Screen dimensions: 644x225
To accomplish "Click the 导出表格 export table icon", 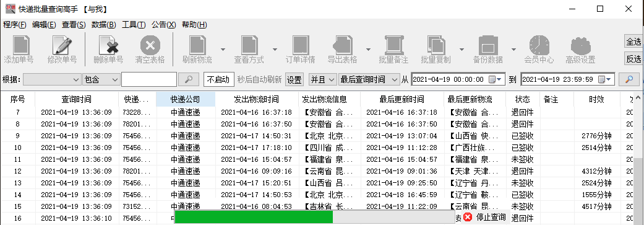I will pos(343,45).
